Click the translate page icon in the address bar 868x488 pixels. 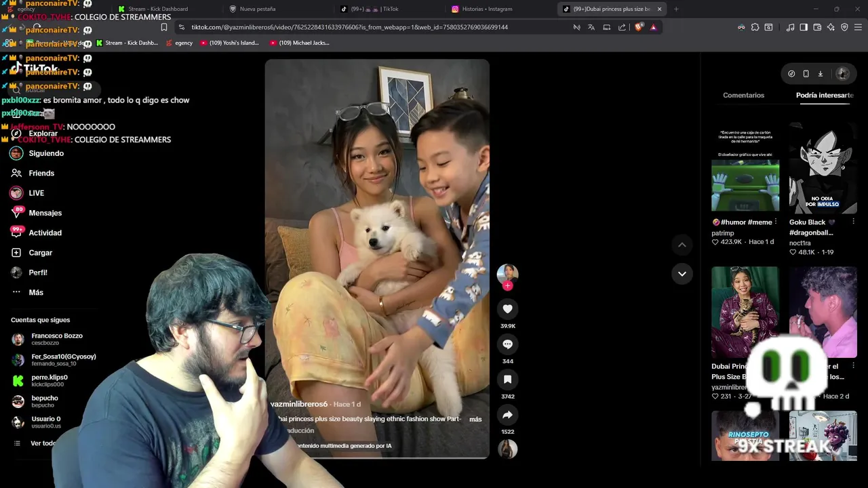591,27
